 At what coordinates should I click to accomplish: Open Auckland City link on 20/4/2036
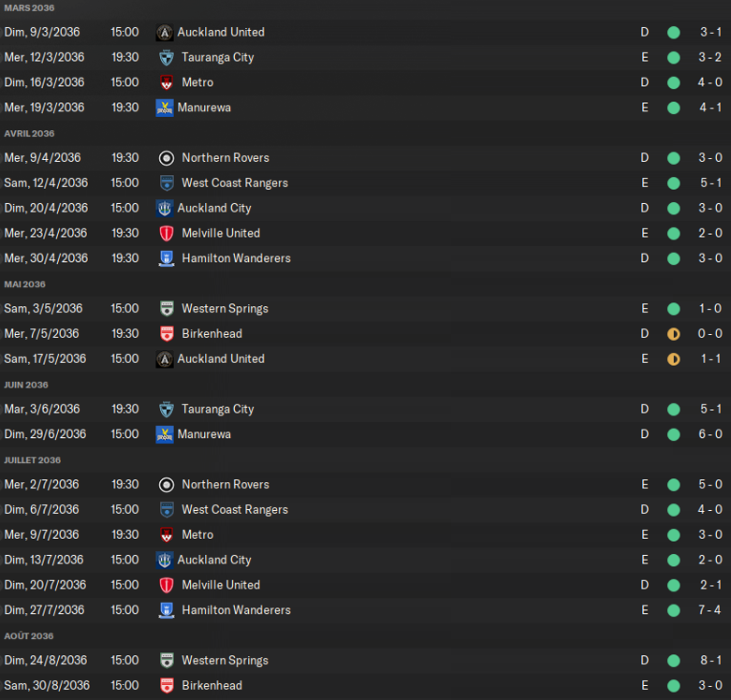[214, 208]
